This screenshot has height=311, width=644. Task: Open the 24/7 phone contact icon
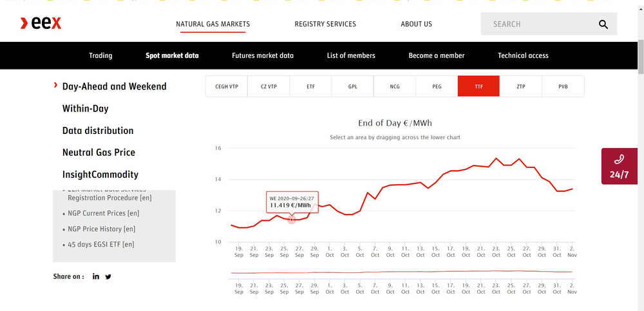point(619,160)
